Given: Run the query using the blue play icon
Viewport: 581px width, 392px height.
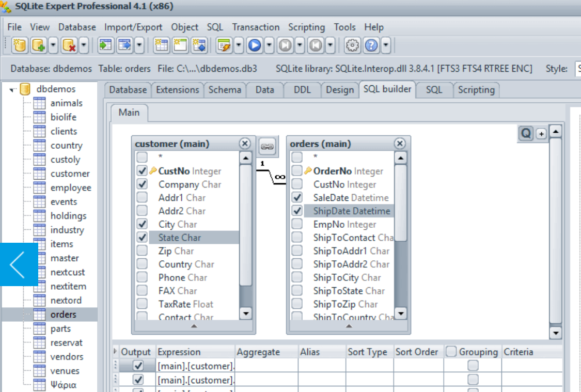Looking at the screenshot, I should coord(254,45).
